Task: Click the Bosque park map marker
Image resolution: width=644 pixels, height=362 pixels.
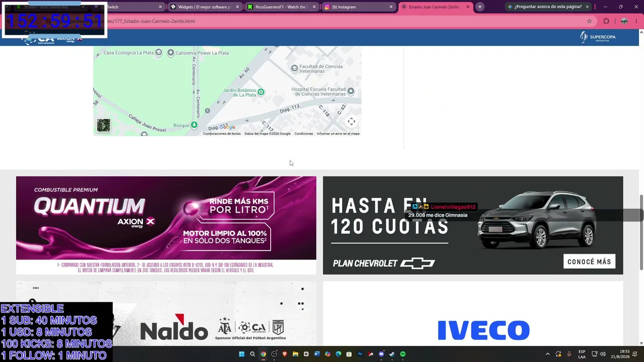Action: pyautogui.click(x=194, y=125)
